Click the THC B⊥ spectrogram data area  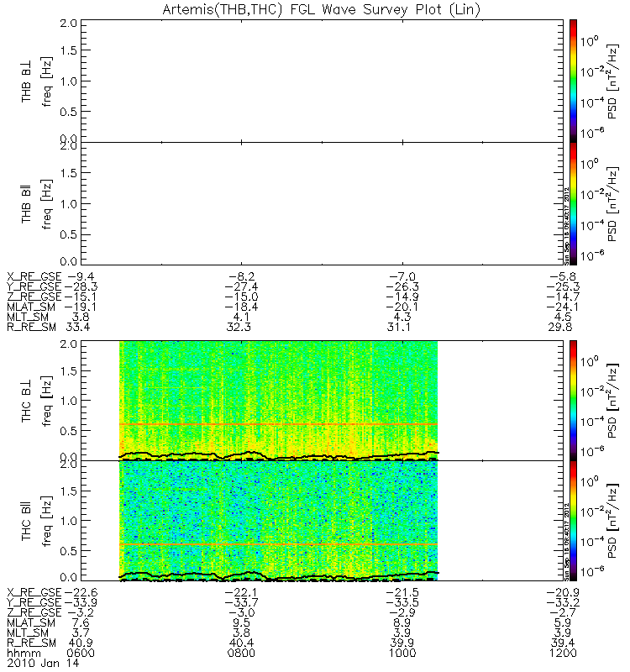click(278, 401)
